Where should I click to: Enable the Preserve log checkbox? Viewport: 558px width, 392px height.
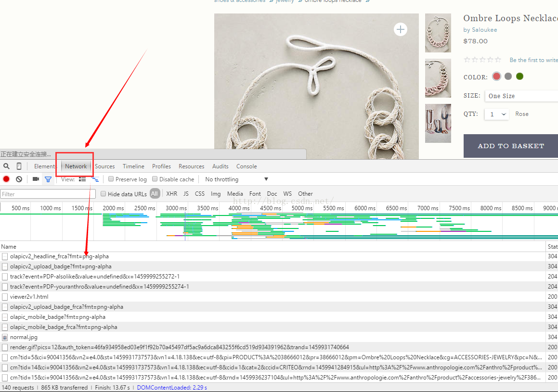[111, 179]
